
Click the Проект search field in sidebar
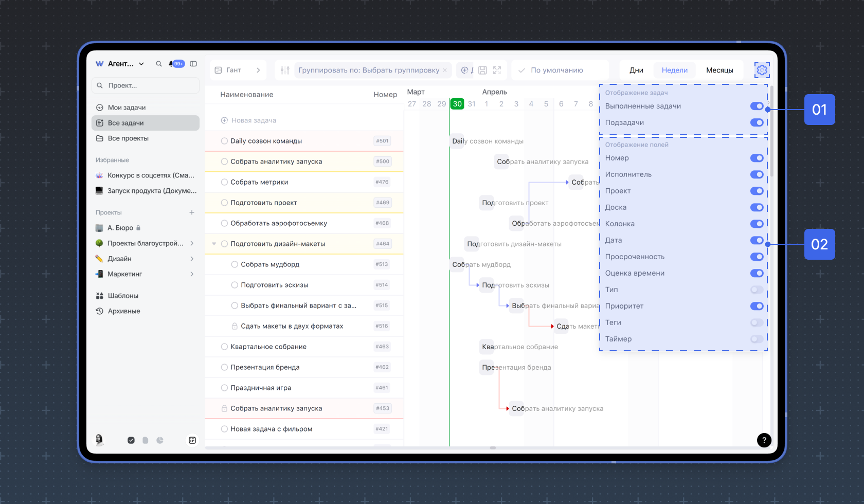(x=146, y=85)
